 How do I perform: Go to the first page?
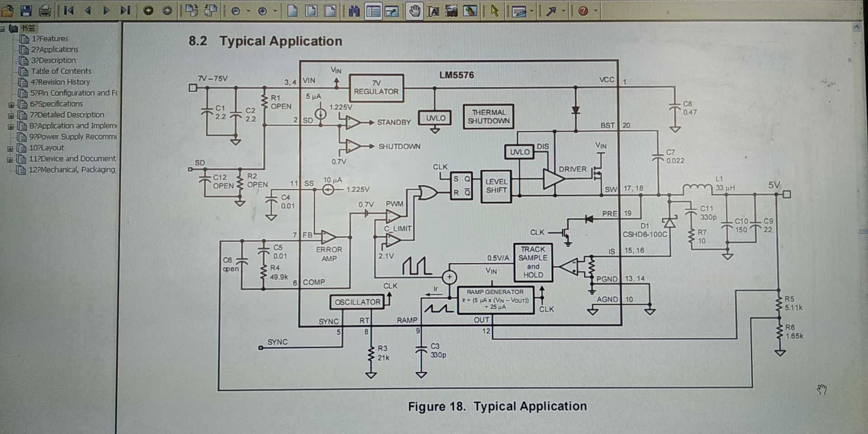click(69, 10)
